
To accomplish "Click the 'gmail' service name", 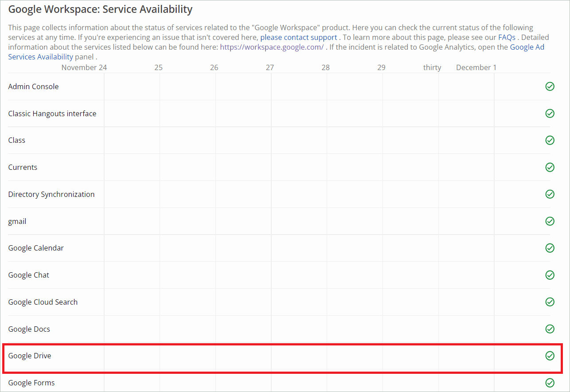I will pyautogui.click(x=17, y=221).
